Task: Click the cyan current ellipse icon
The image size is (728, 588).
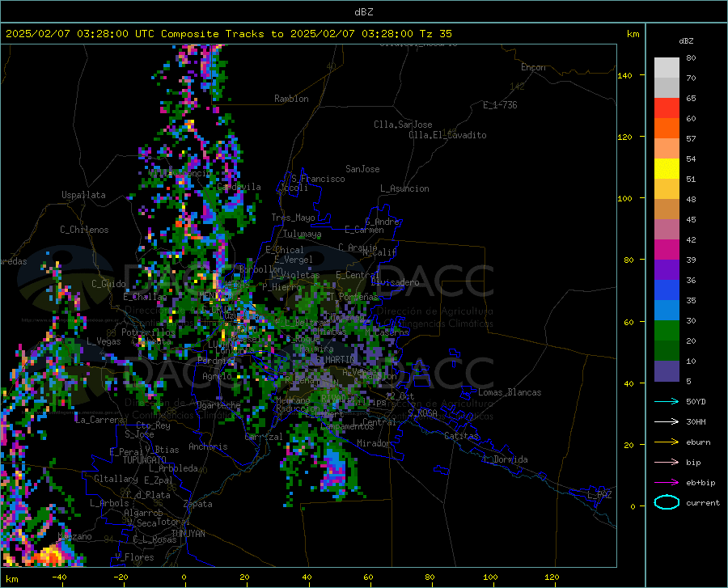Action: 667,502
